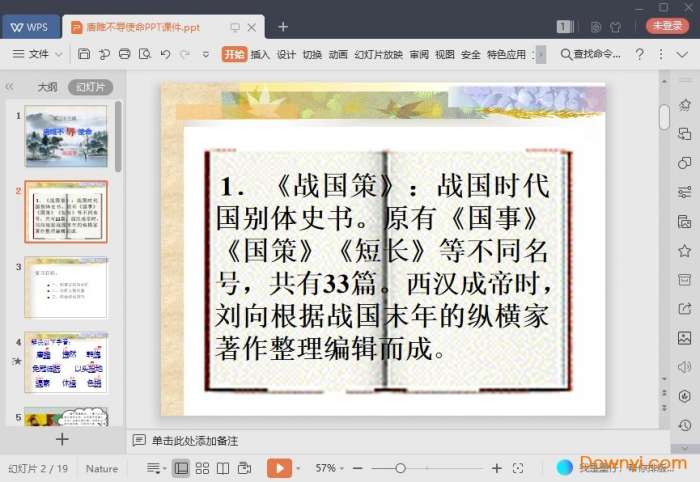The image size is (700, 482).
Task: Click 单击此处添加备注 notes area
Action: pos(195,441)
